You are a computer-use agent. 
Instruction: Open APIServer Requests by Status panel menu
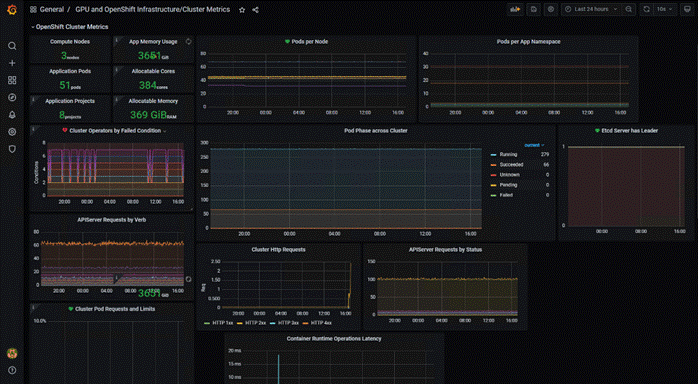445,250
